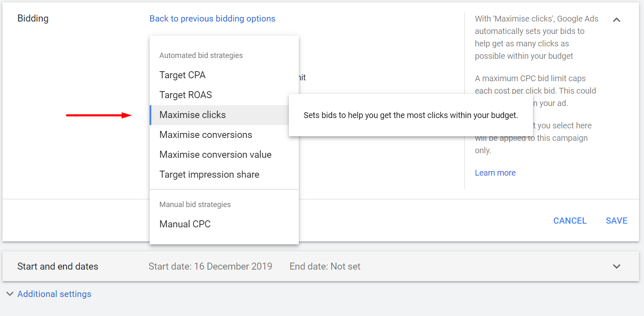
Task: Collapse the Bidding help panel chevron
Action: click(617, 19)
